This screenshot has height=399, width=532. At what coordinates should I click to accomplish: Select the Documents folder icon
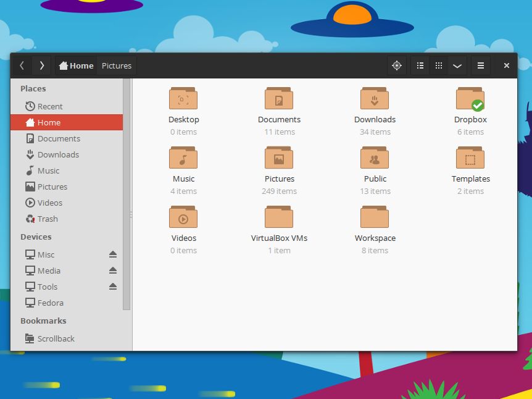[x=279, y=98]
